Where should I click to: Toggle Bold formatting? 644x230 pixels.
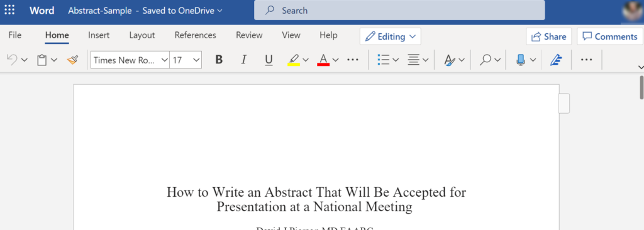[x=219, y=60]
